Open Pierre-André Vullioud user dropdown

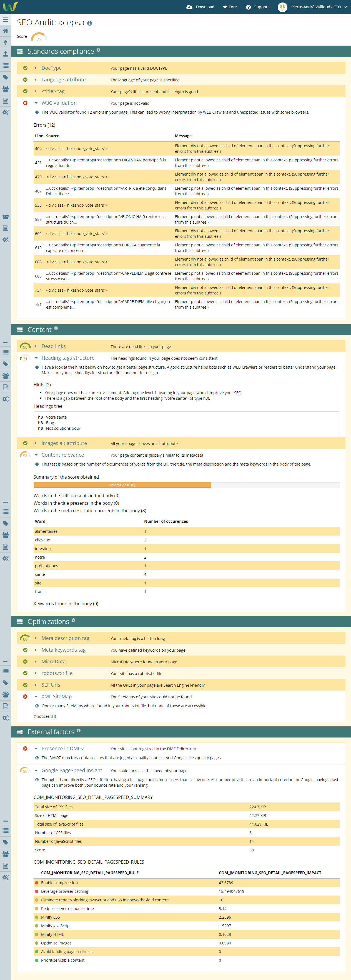[x=312, y=7]
